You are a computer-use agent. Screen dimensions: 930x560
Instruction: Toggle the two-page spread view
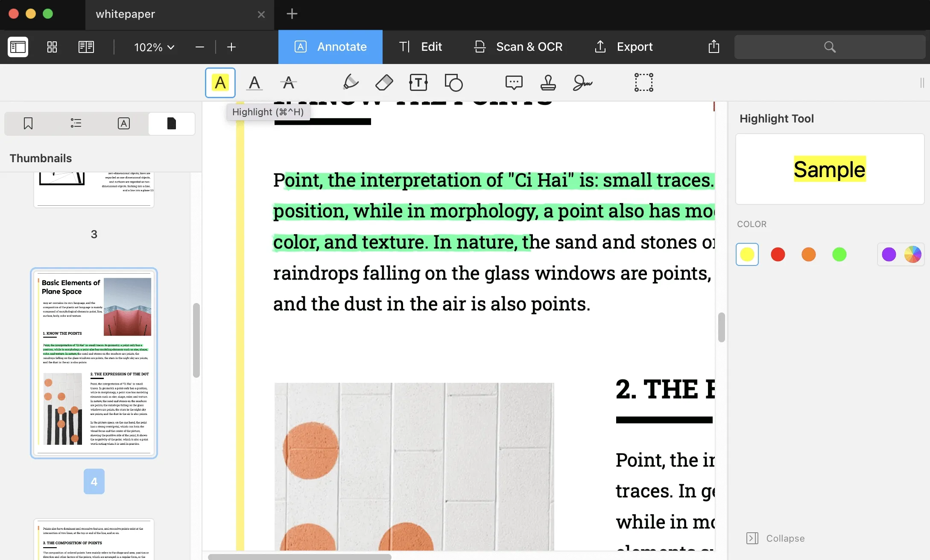pos(86,47)
